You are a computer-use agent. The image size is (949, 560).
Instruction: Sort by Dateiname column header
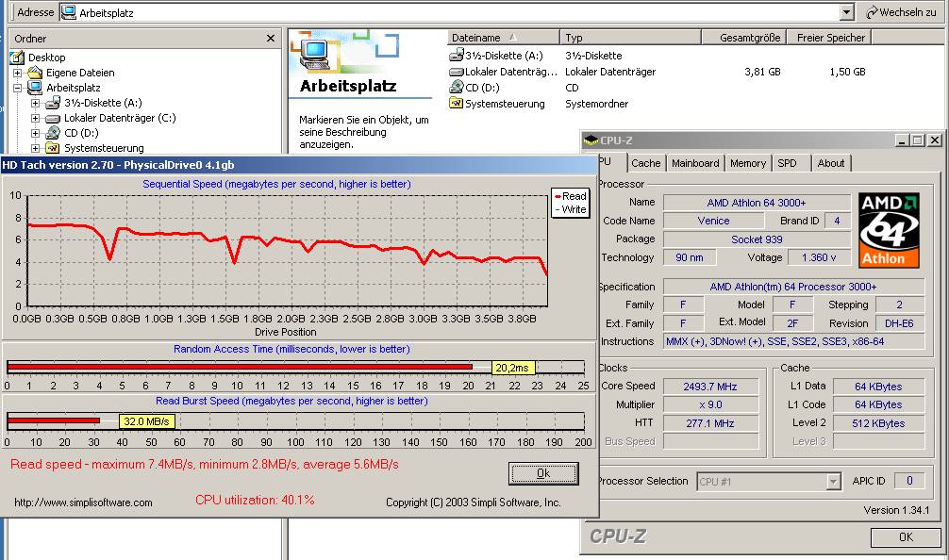503,38
